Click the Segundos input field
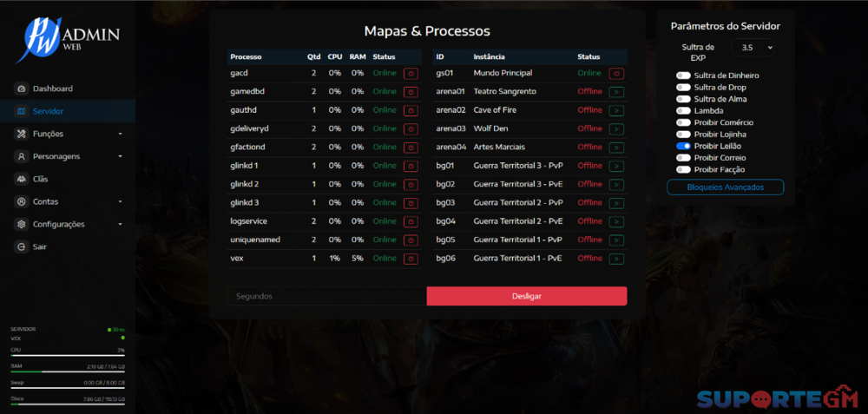868x414 pixels. click(326, 296)
